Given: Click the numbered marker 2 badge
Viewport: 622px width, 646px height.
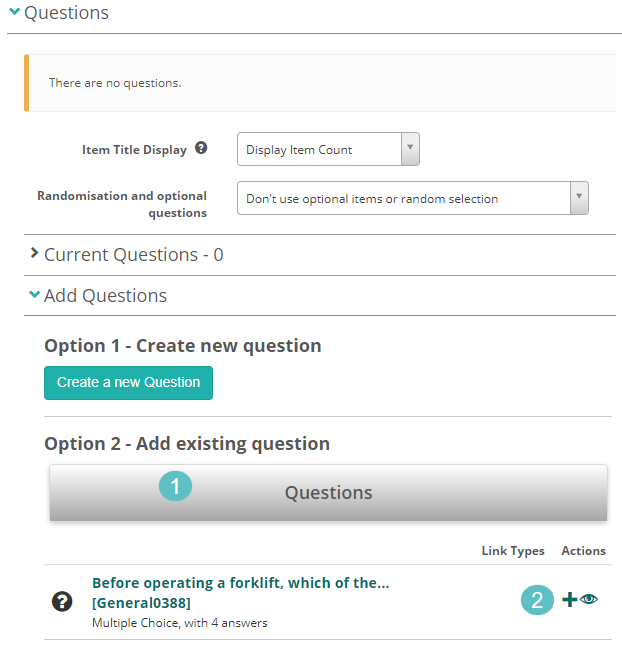Looking at the screenshot, I should (x=537, y=600).
